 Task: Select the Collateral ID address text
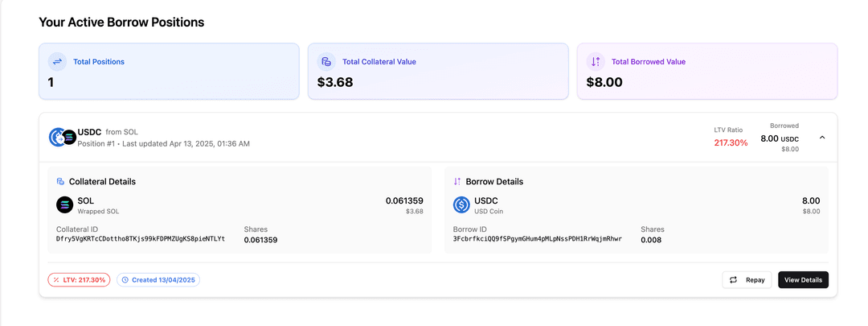(x=141, y=239)
